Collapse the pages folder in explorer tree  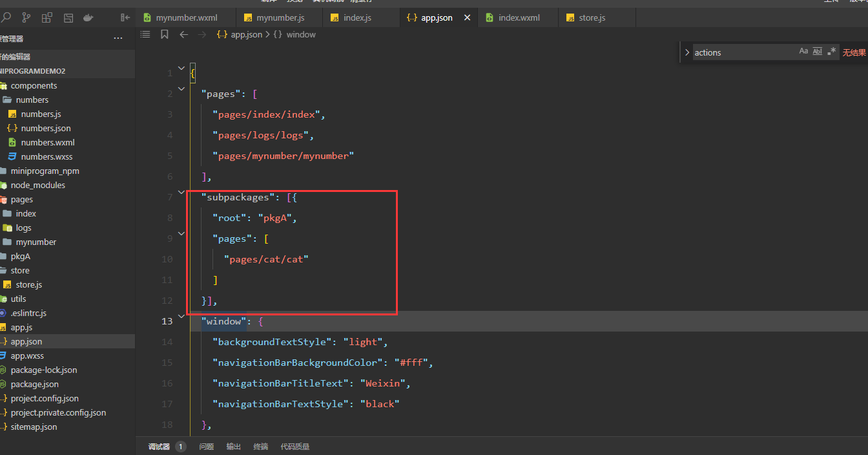67,199
